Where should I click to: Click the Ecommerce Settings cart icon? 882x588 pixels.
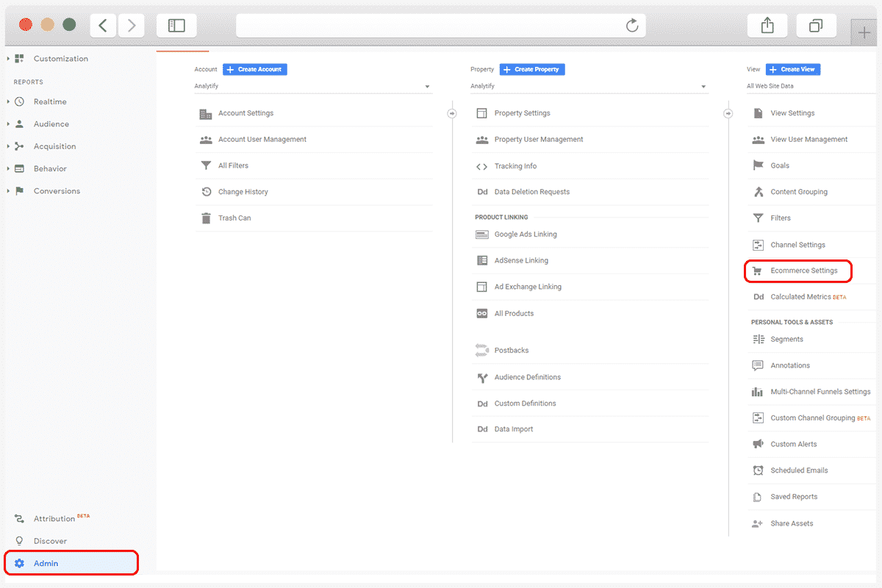click(758, 270)
